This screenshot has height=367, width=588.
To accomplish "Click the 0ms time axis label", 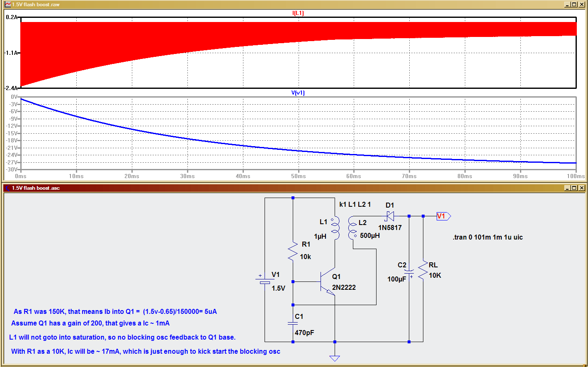I will pos(21,176).
